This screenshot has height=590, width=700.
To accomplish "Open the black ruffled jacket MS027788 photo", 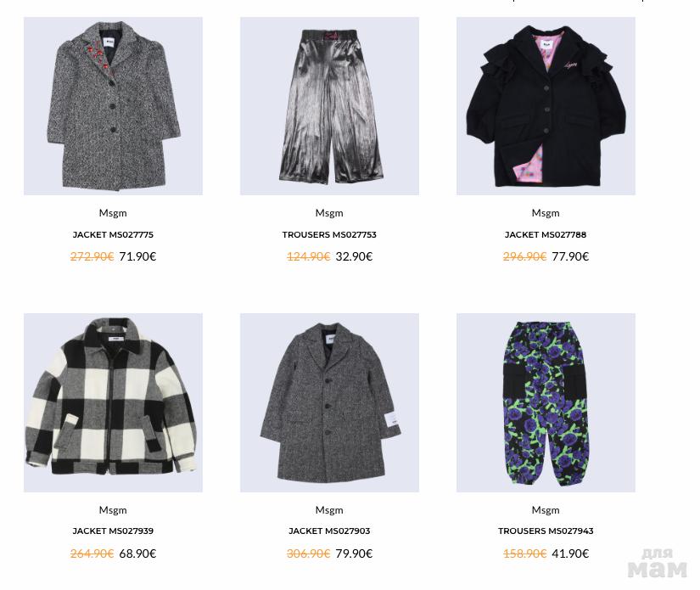I will (546, 106).
